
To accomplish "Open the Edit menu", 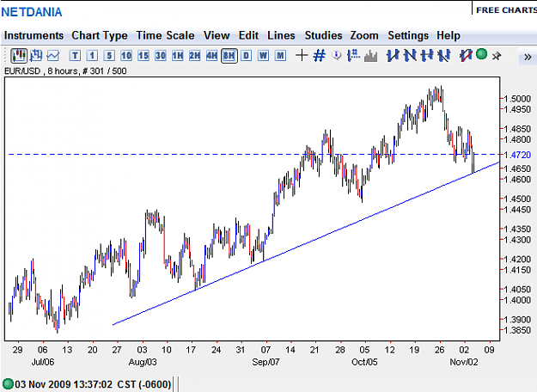I will pos(248,35).
